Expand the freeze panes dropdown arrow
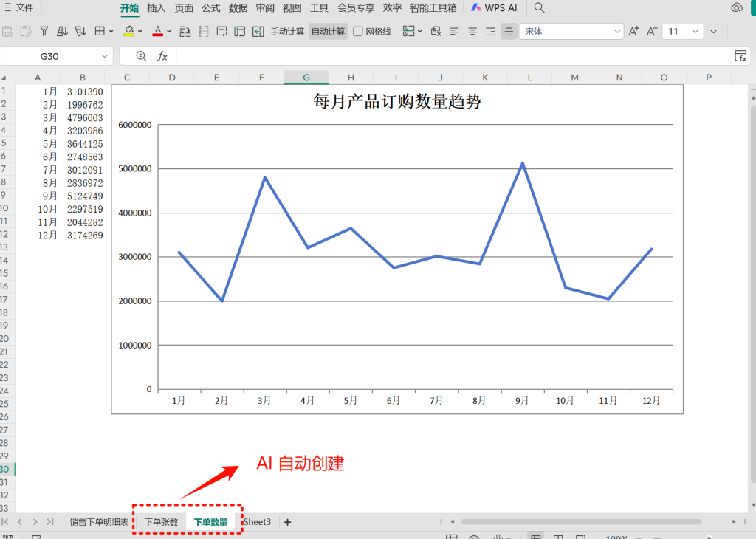756x539 pixels. coord(420,31)
